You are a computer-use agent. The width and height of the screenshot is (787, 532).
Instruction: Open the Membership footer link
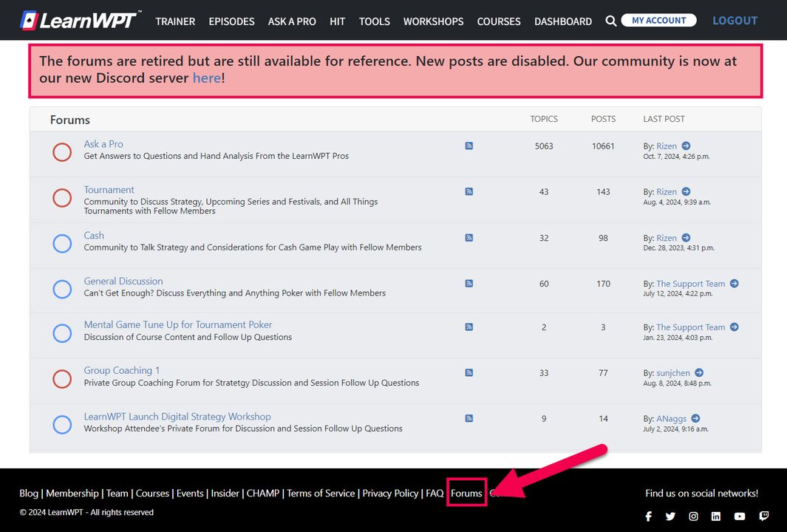pos(72,494)
